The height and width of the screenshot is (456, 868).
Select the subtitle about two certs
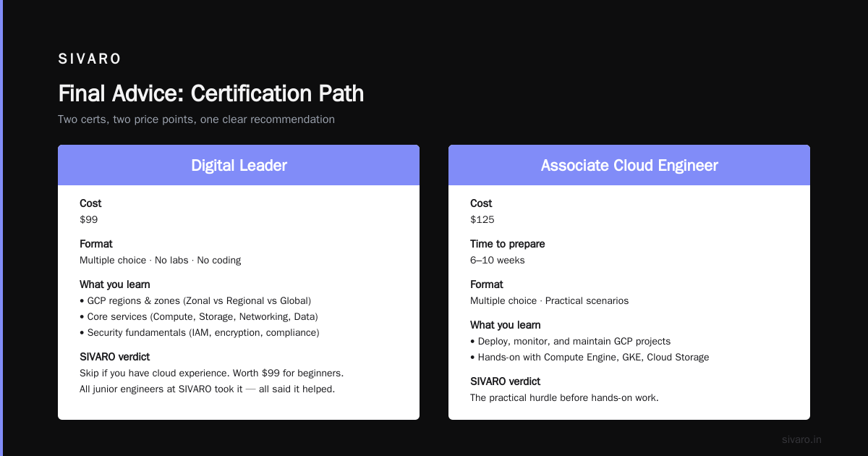click(196, 119)
